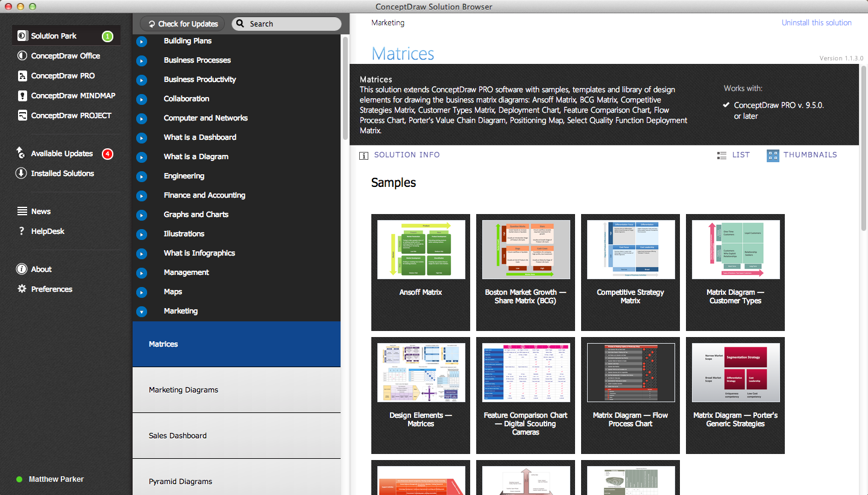Open the Illustrations category
868x495 pixels.
(184, 234)
